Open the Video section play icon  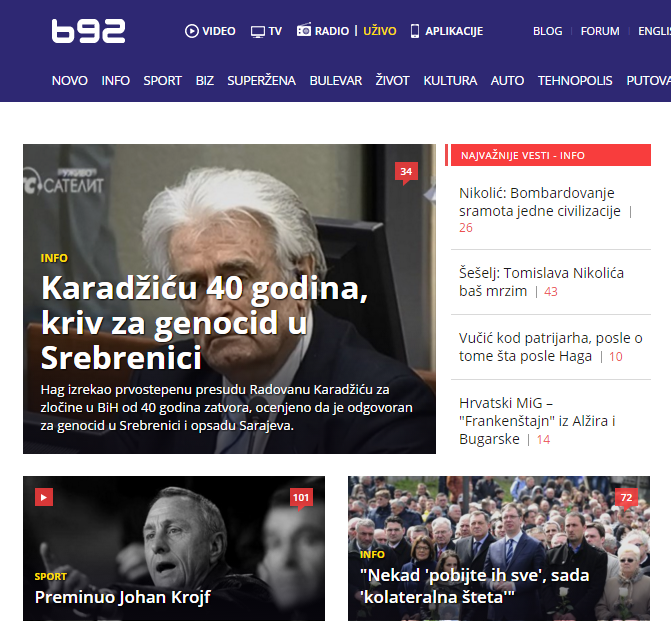click(x=192, y=31)
